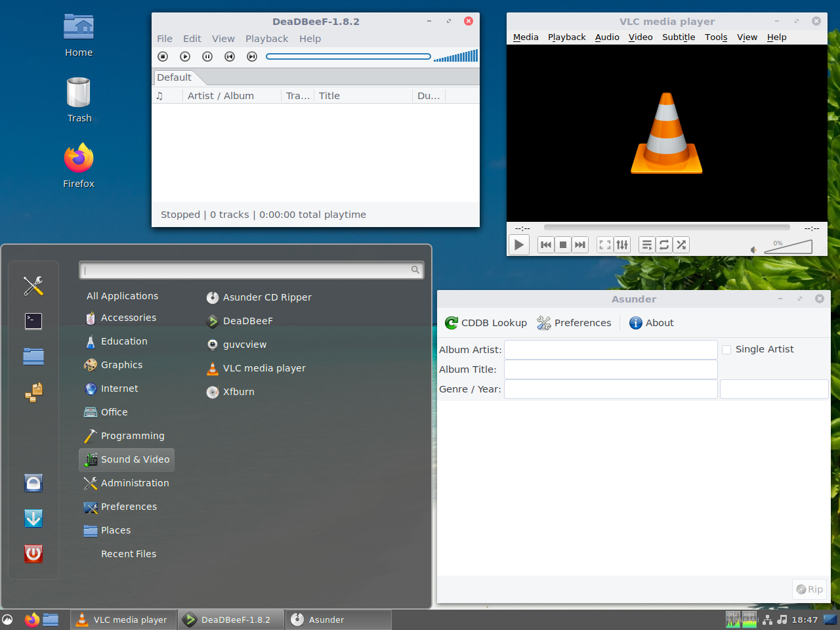The width and height of the screenshot is (840, 630).
Task: Launch VLC media player from menu
Action: 256,368
